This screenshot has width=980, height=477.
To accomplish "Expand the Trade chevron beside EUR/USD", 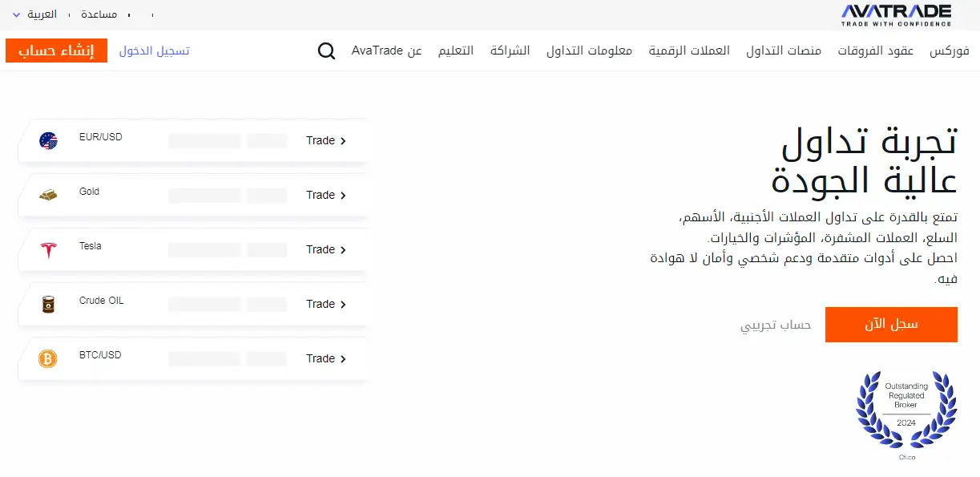I will (344, 140).
